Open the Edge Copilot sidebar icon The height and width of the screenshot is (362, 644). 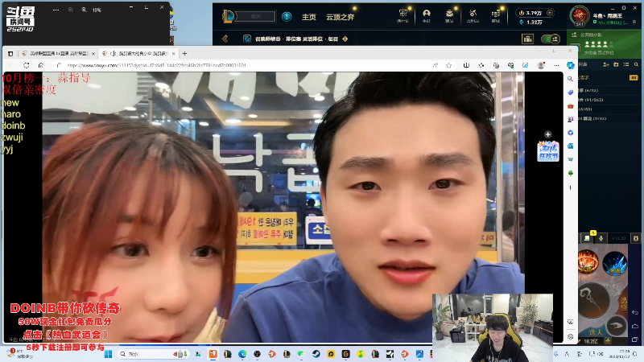point(571,65)
